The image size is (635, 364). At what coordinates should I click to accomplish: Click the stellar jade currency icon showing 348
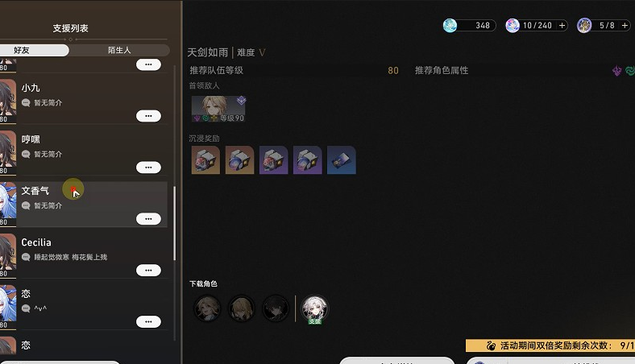pos(450,26)
